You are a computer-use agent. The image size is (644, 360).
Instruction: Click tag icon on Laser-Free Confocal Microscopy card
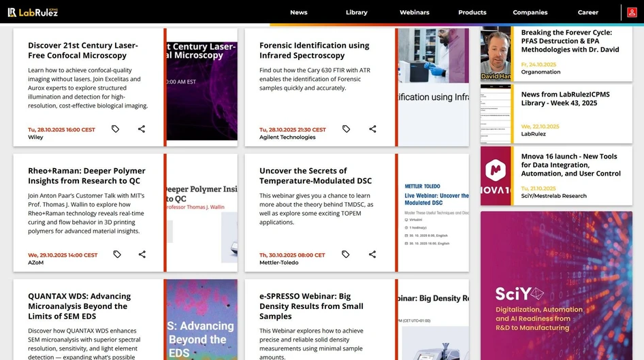pyautogui.click(x=116, y=129)
